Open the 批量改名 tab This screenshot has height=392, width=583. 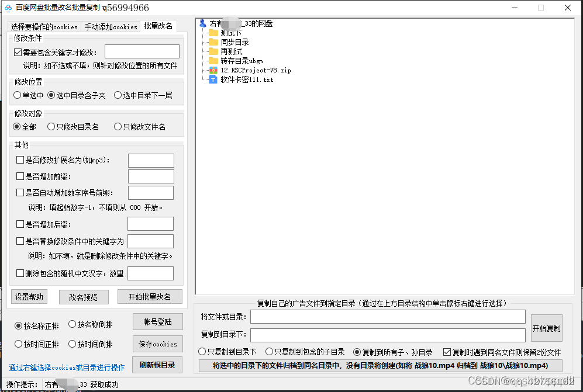pos(158,26)
